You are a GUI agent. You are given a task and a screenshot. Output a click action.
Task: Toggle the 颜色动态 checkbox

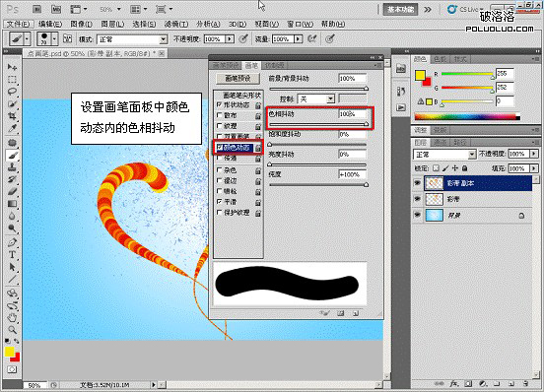click(219, 148)
